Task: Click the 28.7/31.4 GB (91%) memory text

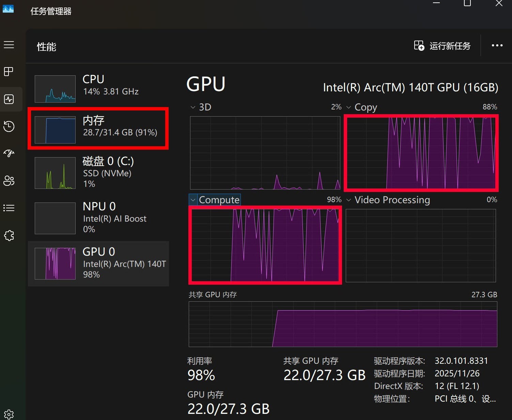Action: (120, 132)
